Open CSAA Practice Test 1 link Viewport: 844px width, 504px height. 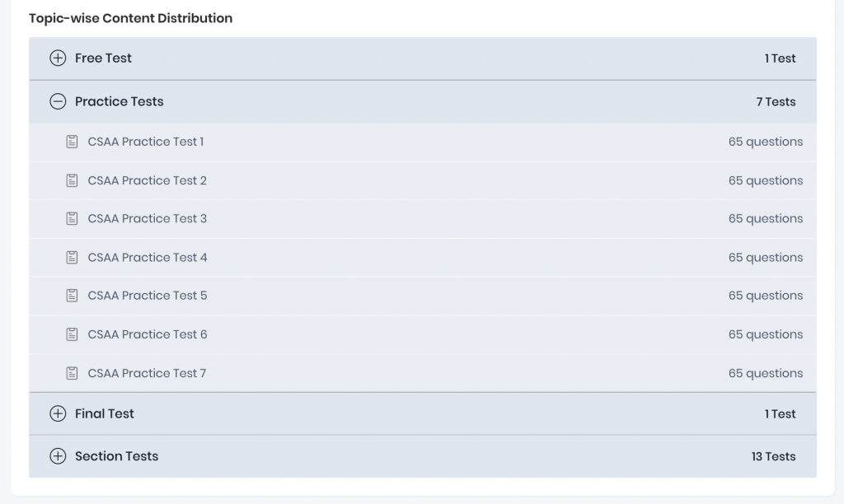(146, 142)
